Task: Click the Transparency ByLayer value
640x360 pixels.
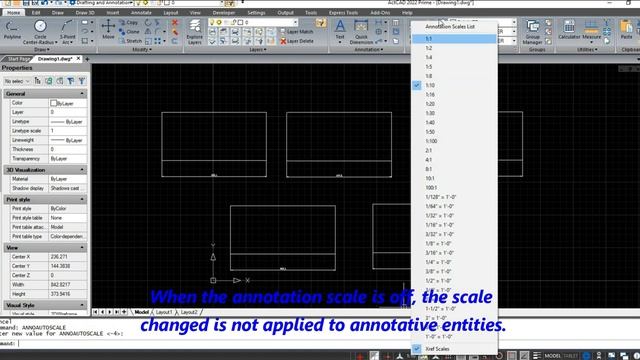Action: point(68,158)
